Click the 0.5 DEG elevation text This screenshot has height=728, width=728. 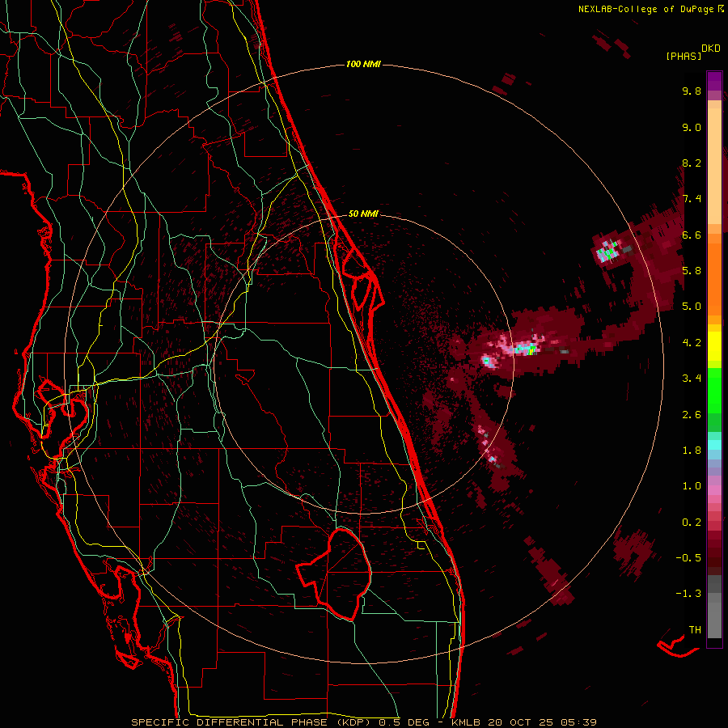pos(404,722)
